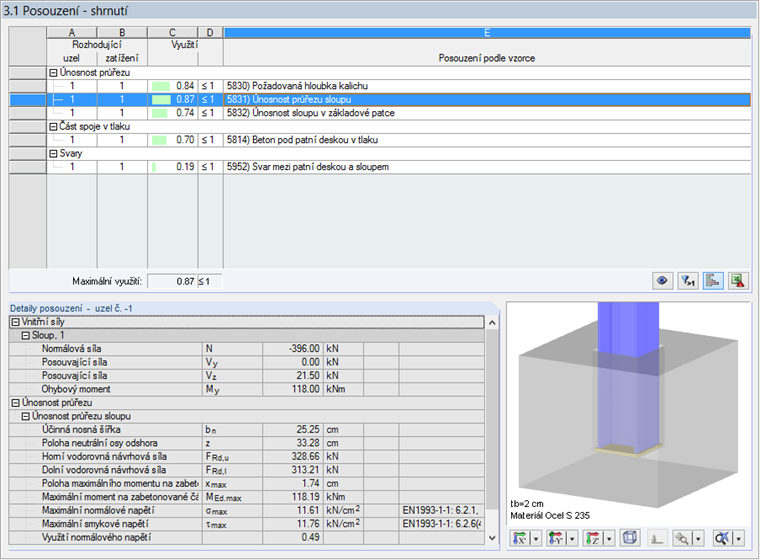Switch to isometric cube view

tap(630, 538)
